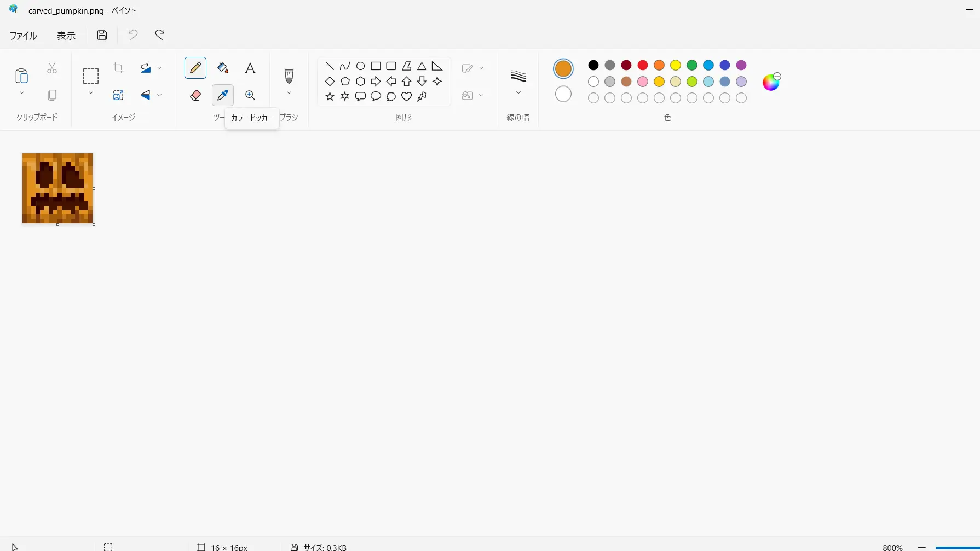Select the Magnifier zoom tool
The height and width of the screenshot is (551, 980).
[250, 95]
